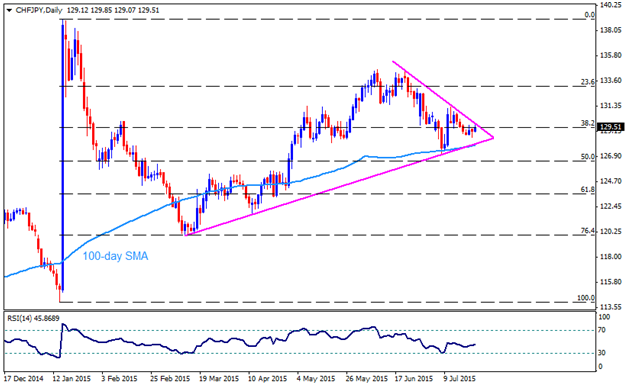Click the 4 May 2015 date label
This screenshot has width=628, height=387.
[316, 379]
